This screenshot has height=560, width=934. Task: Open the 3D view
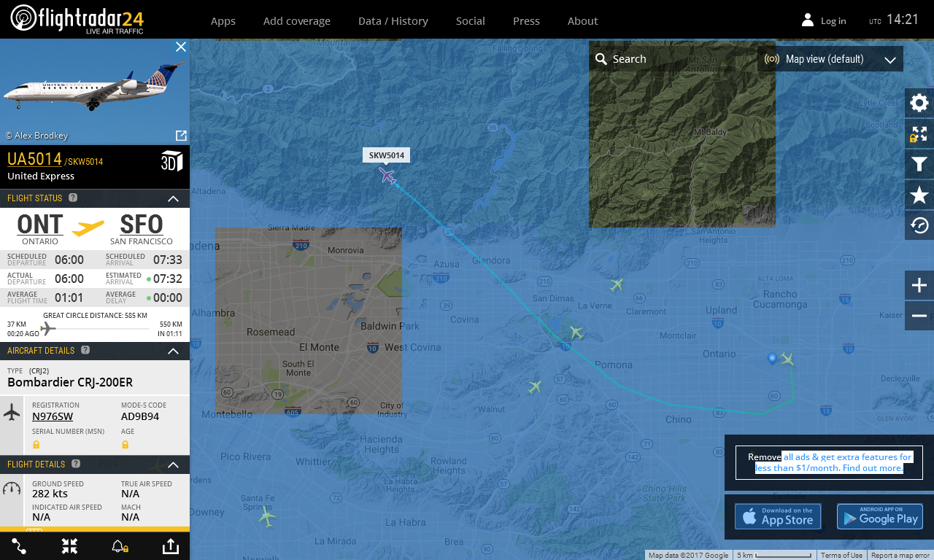tap(171, 161)
